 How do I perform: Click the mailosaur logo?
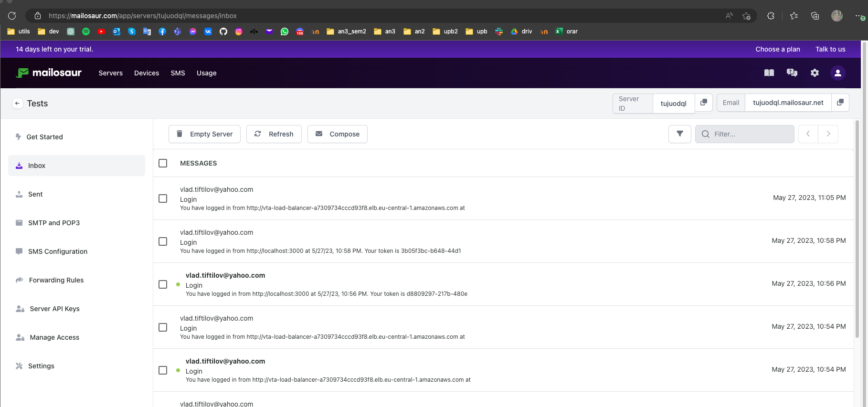tap(49, 73)
